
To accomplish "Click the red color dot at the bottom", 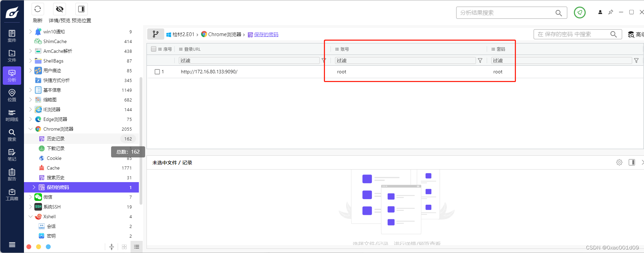I will tap(29, 247).
